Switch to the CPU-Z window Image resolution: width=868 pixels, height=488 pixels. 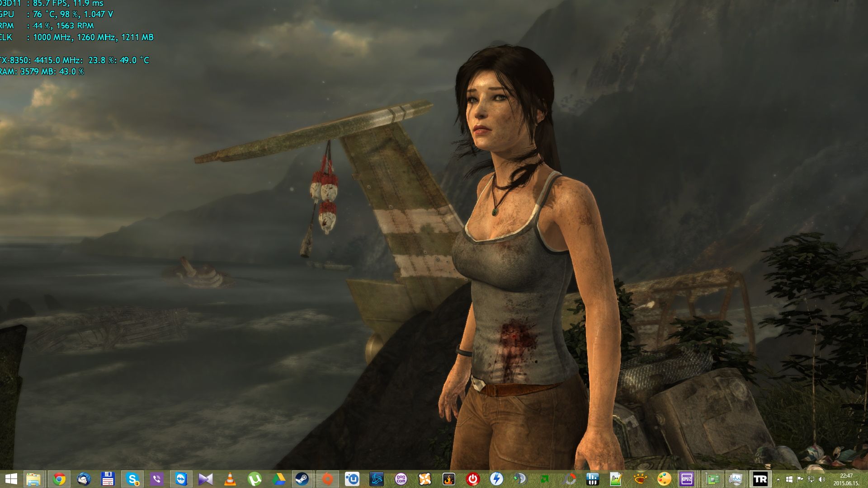(686, 479)
